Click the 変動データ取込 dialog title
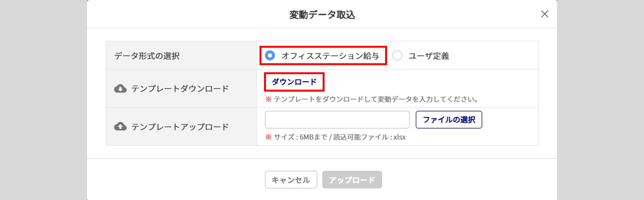This screenshot has height=200, width=644. click(322, 15)
